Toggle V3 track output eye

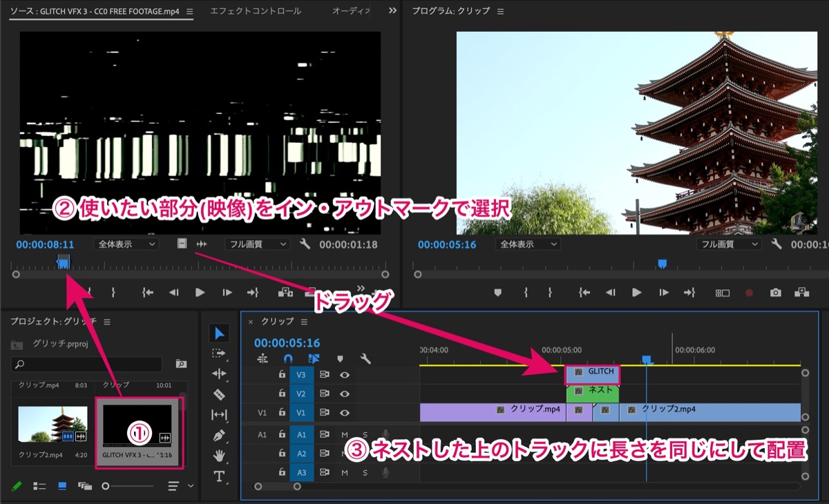coord(344,374)
